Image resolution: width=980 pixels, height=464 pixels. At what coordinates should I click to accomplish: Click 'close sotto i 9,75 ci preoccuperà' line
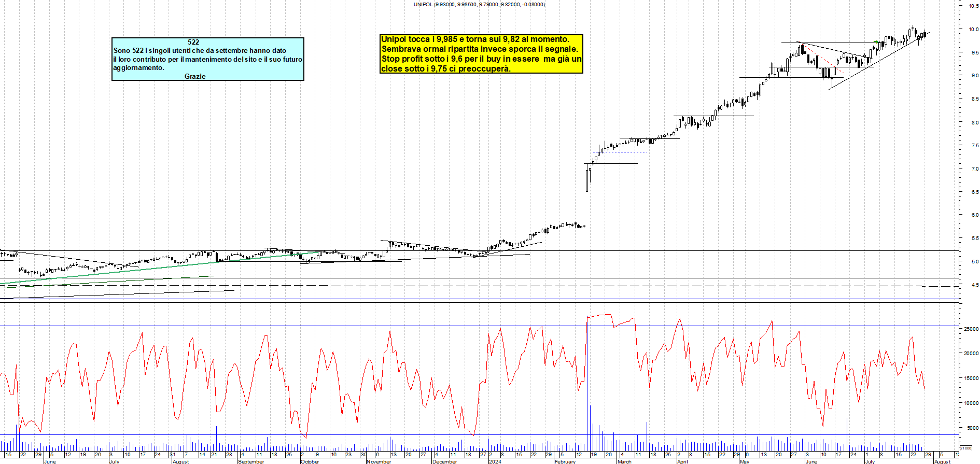(x=446, y=68)
